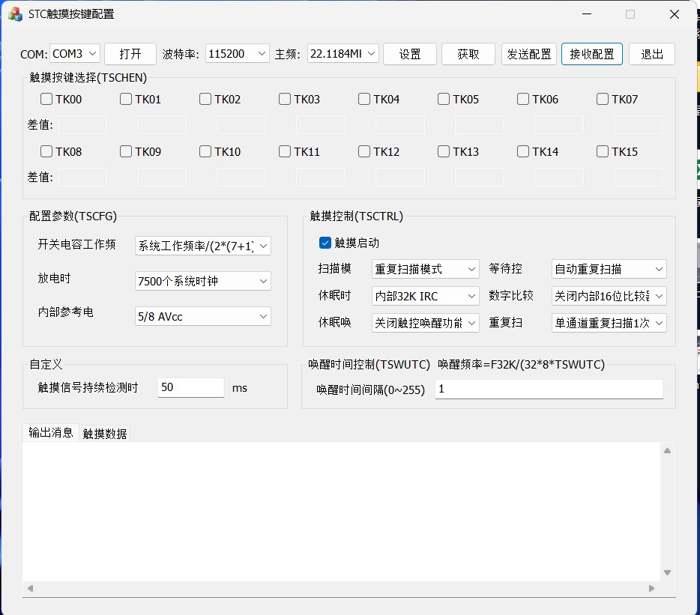Open the 重复扫 单通道重复扫描1次 dropdown
This screenshot has width=700, height=615.
pos(609,323)
